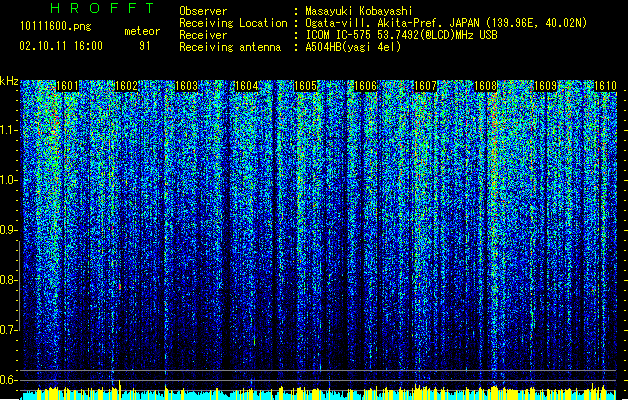Screen dimensions: 629x400
Task: Click the 1604 time marker
Action: click(x=246, y=86)
